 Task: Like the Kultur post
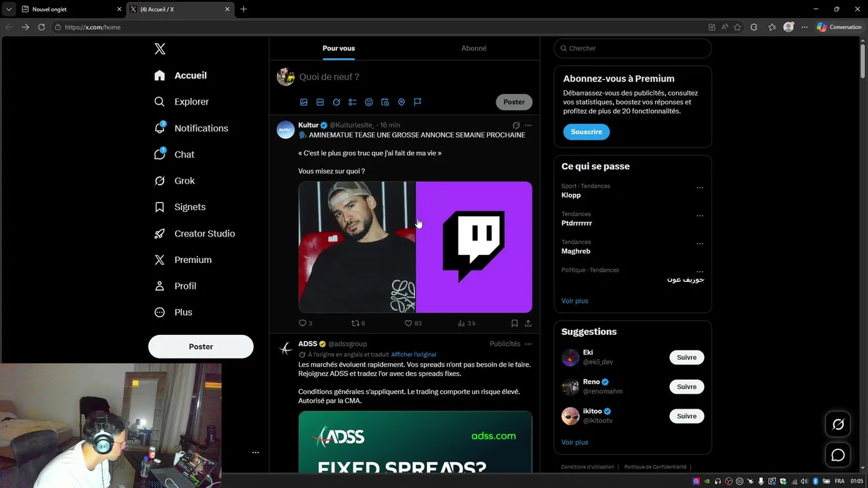[x=412, y=323]
